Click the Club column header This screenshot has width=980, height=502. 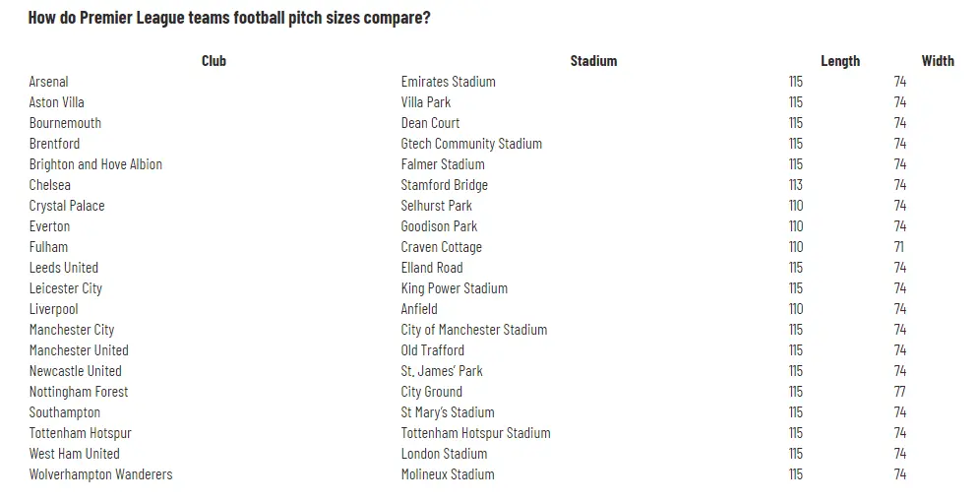coord(214,61)
